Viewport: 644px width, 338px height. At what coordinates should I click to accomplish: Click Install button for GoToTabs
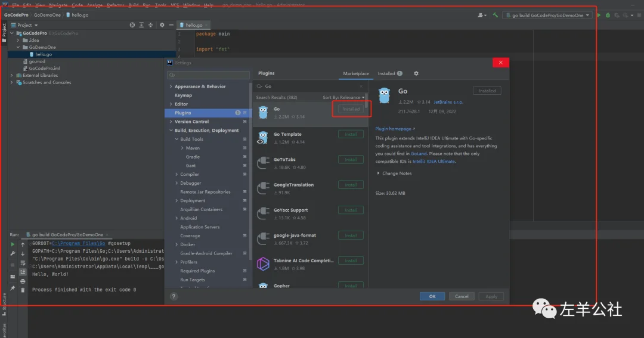coord(351,160)
